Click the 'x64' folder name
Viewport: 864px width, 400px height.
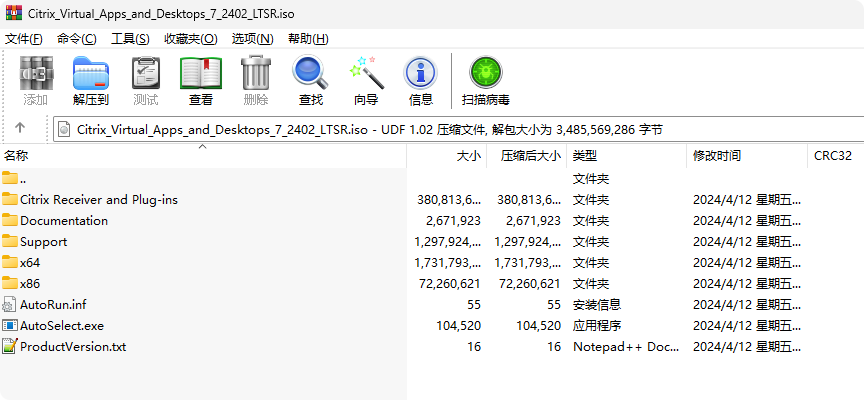[30, 262]
